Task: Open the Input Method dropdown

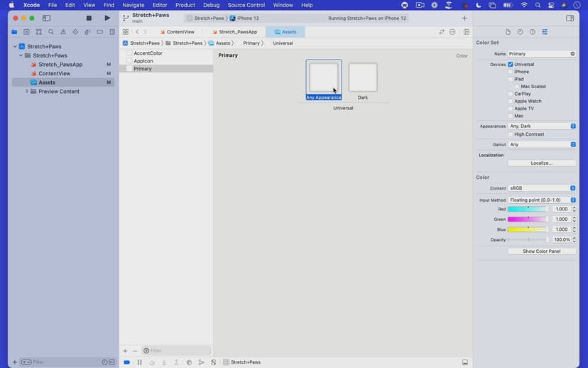Action: click(x=542, y=200)
